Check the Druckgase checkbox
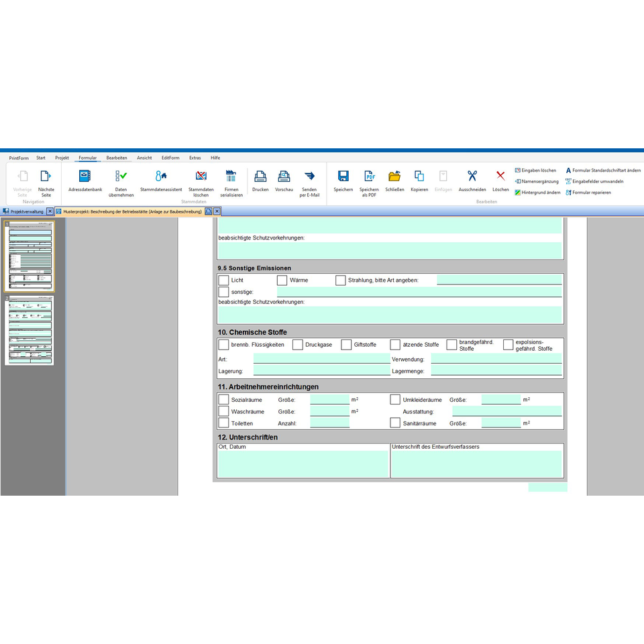The width and height of the screenshot is (644, 644). pyautogui.click(x=297, y=345)
